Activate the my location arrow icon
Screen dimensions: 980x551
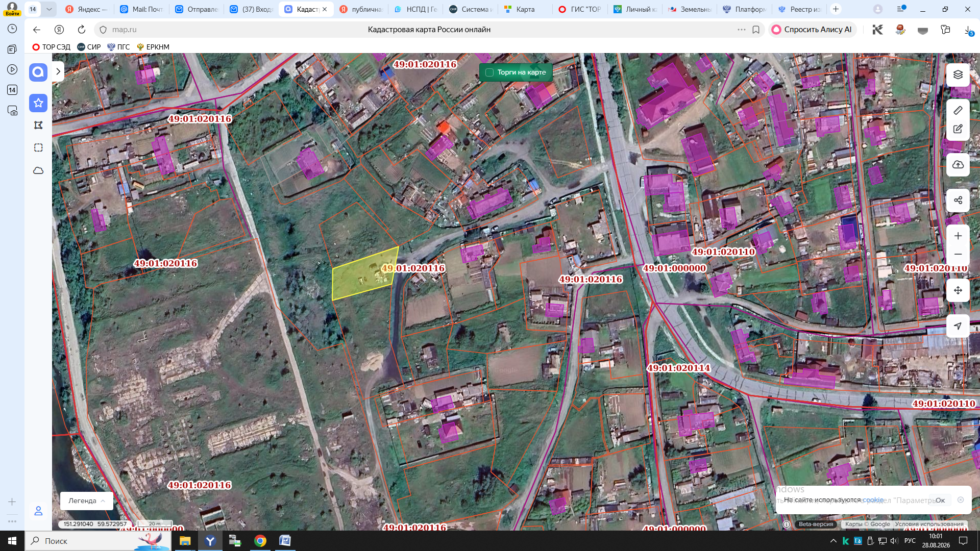(958, 326)
